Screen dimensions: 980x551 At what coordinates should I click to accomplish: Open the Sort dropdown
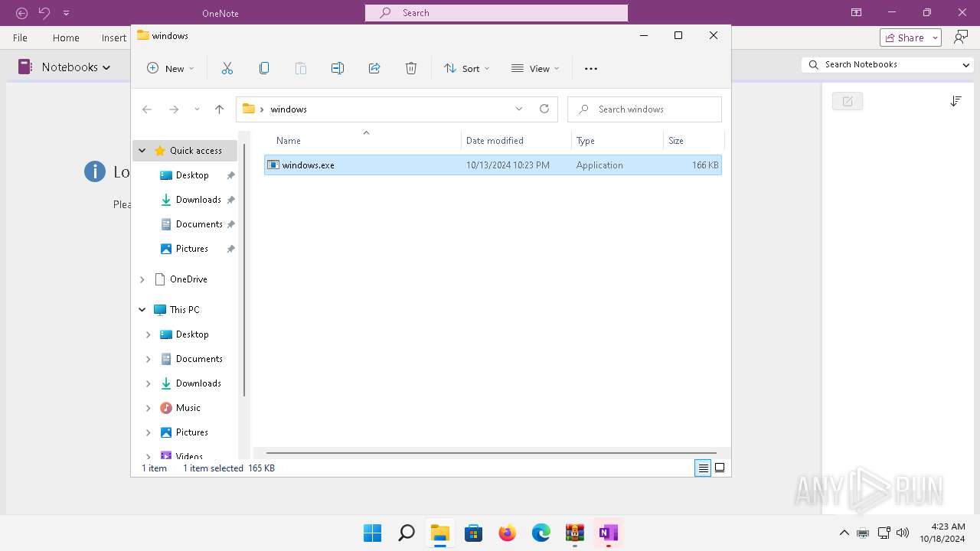466,68
